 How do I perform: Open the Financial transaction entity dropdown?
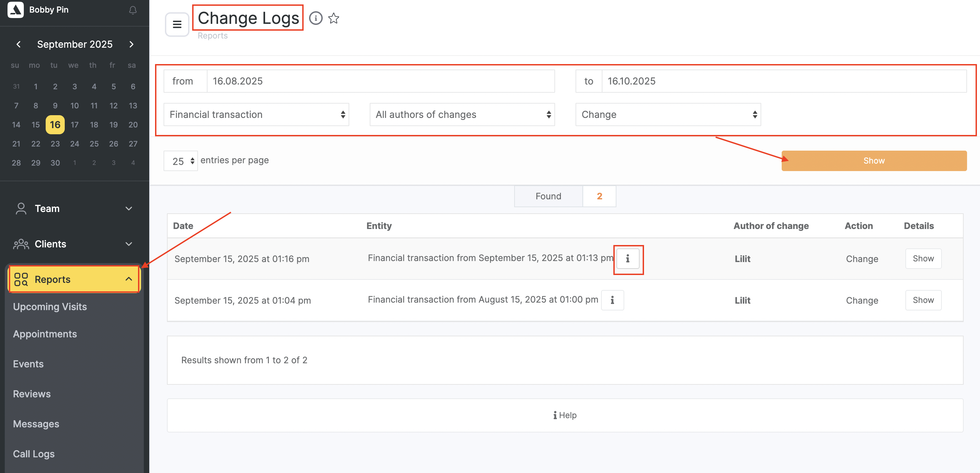[x=256, y=115]
